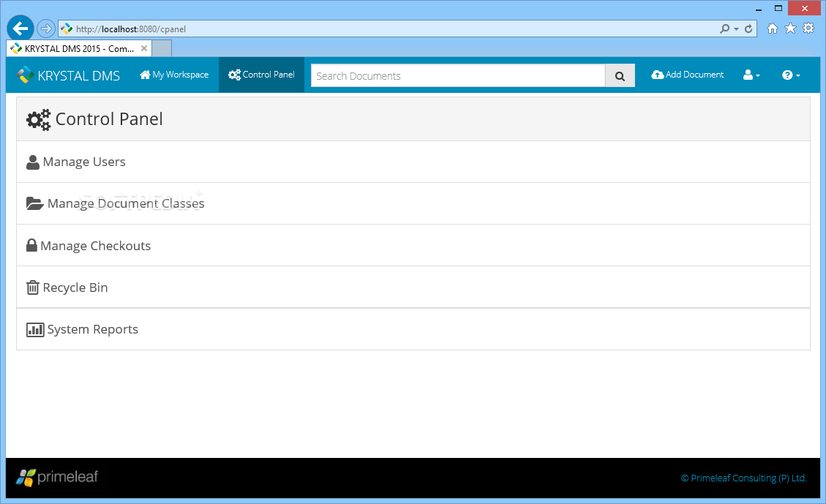Maximize the browser window

coord(778,9)
